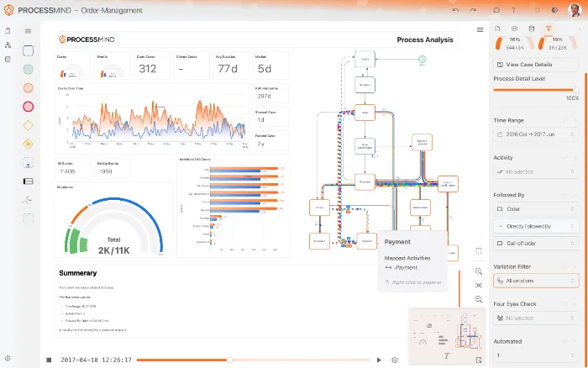Expand the 'Directly Followed By' dropdown
Viewport: 588px width, 368px height.
pyautogui.click(x=532, y=227)
